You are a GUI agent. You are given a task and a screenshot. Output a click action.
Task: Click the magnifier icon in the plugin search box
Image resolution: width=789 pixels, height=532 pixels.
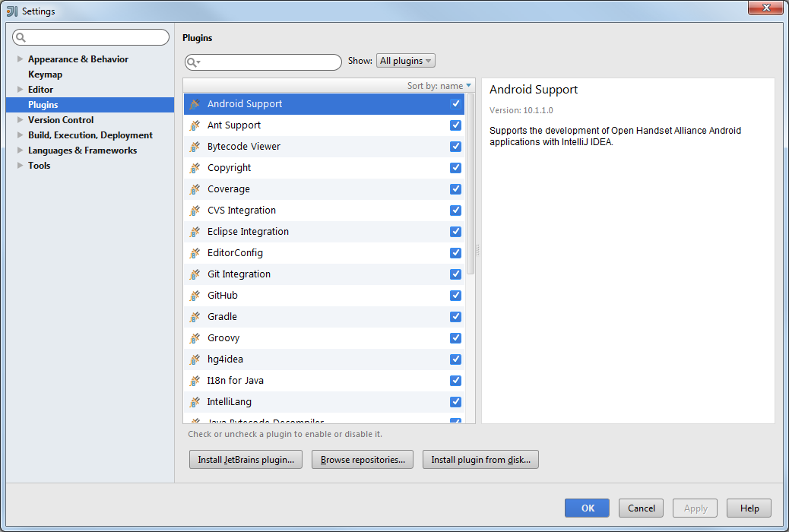coord(193,62)
